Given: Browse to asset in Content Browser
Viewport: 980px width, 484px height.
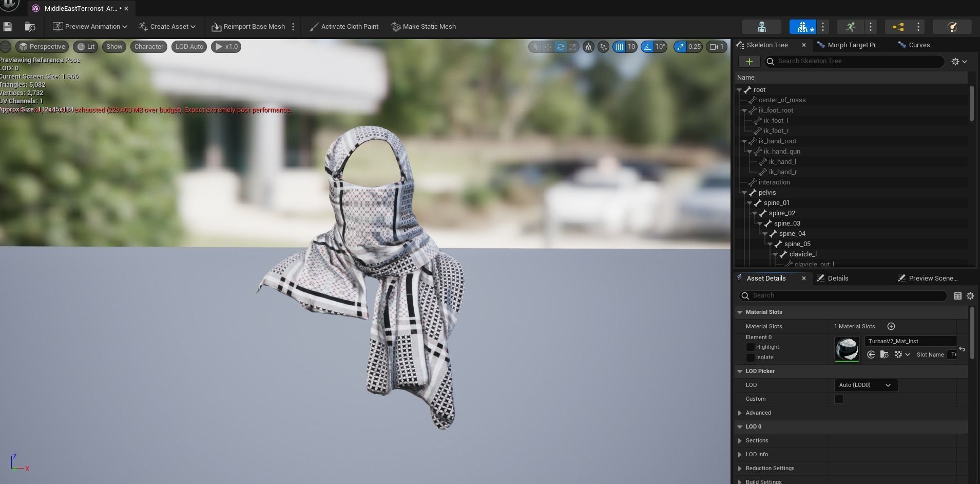Looking at the screenshot, I should click(30, 27).
